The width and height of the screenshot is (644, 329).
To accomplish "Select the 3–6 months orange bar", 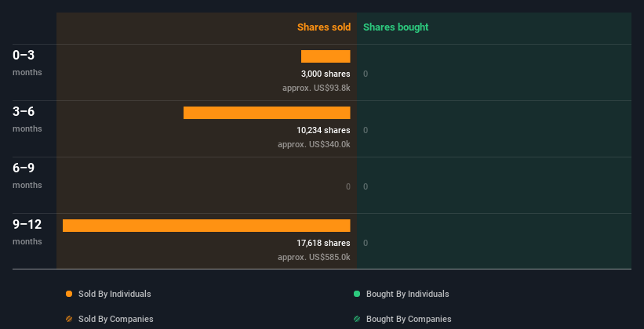I will 267,113.
